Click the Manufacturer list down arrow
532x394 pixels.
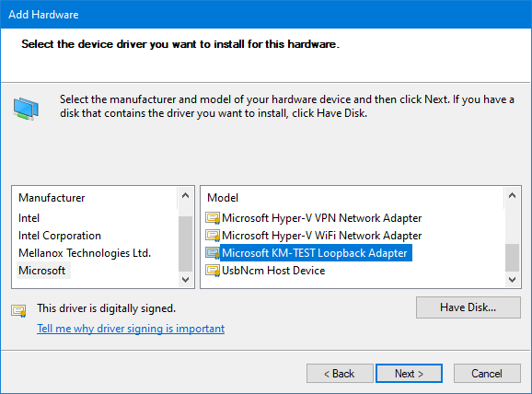coord(185,279)
